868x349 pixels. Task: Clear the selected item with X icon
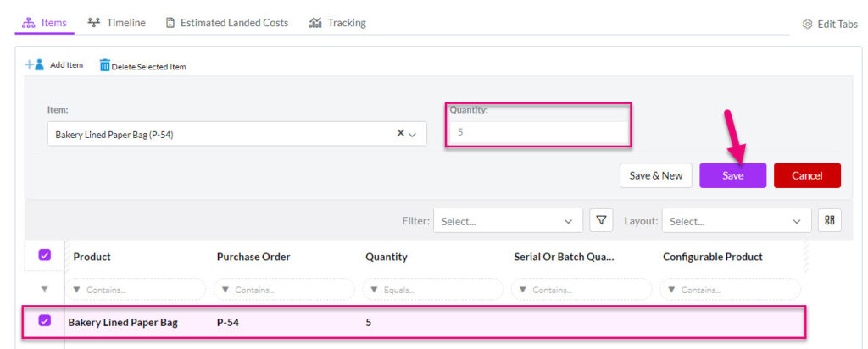[x=400, y=133]
